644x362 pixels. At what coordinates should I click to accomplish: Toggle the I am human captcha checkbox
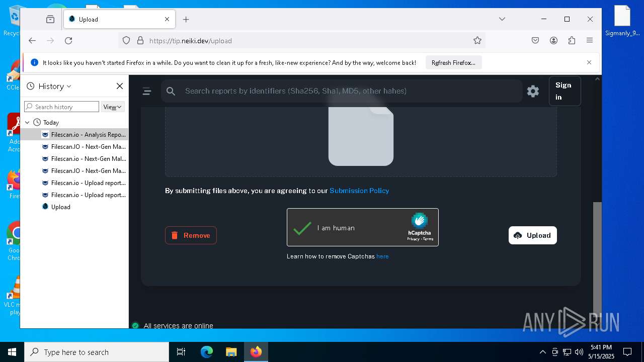click(x=302, y=228)
